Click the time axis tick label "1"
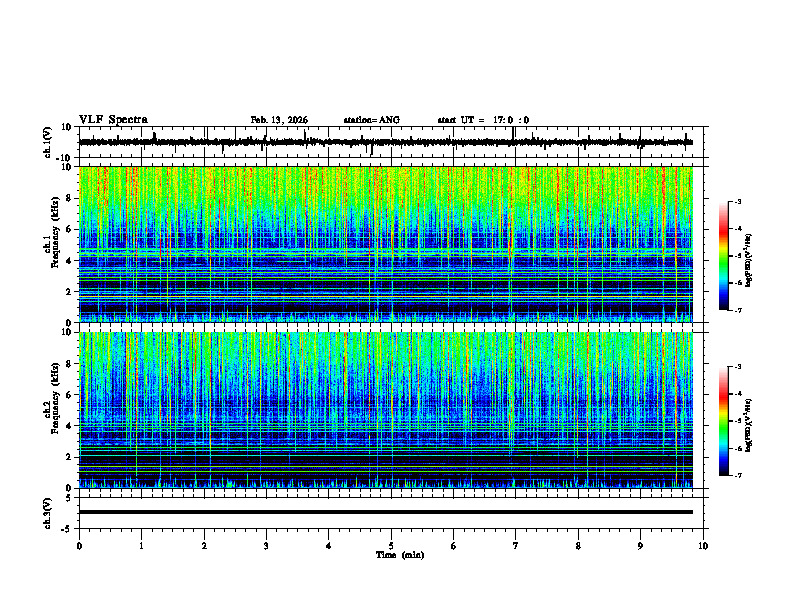This screenshot has height=612, width=792. (141, 546)
